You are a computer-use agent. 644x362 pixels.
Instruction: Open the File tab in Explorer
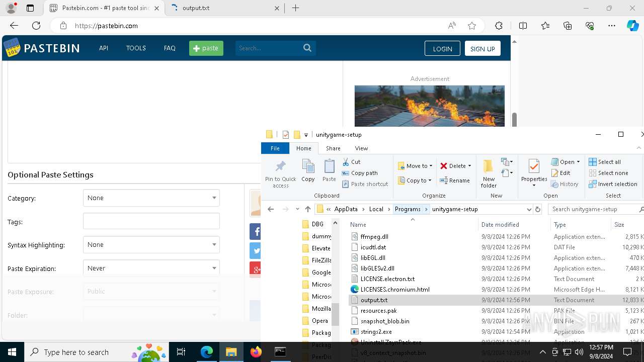coord(275,148)
